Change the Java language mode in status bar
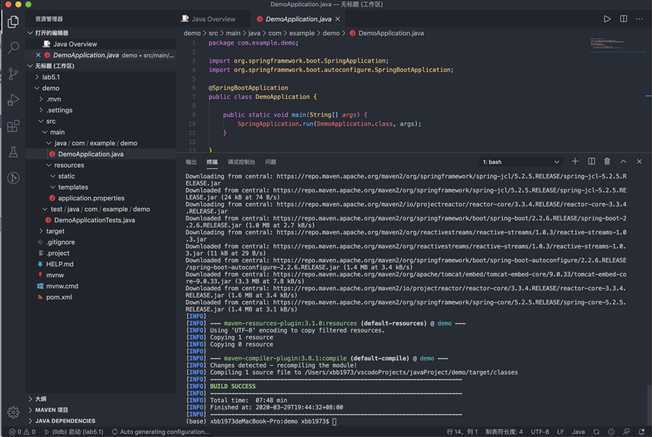652x437 pixels. (x=578, y=432)
